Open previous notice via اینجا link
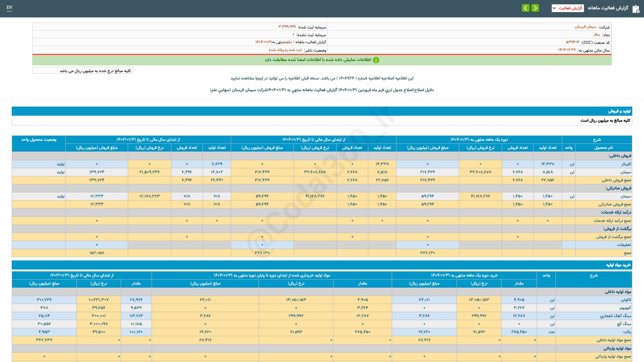 point(259,78)
